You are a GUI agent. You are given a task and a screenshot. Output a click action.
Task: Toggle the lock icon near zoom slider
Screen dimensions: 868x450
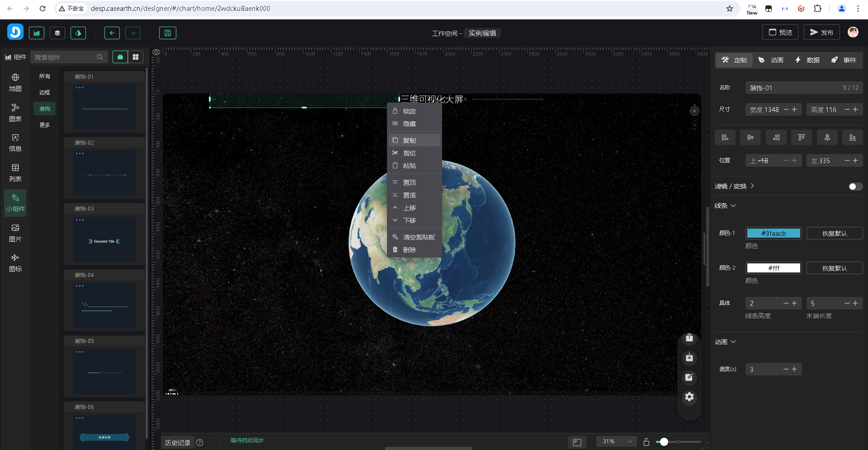(x=646, y=442)
